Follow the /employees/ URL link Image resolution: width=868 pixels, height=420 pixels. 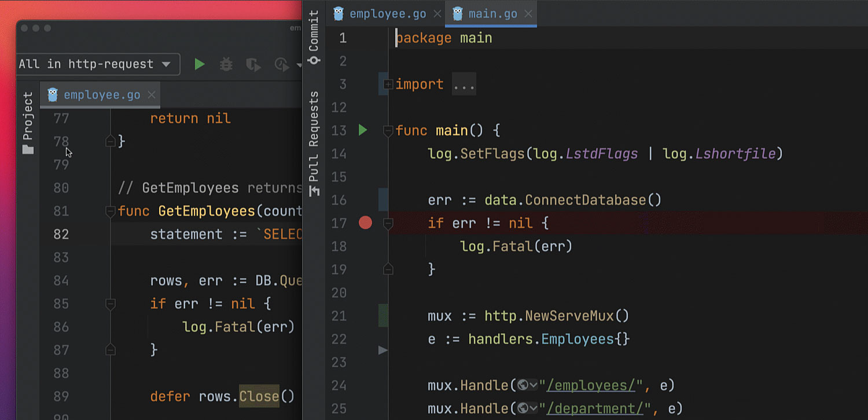(591, 385)
